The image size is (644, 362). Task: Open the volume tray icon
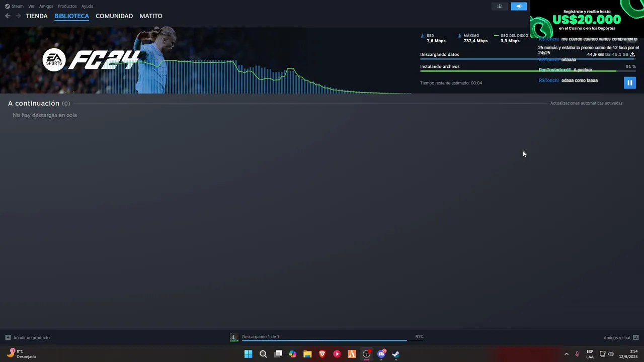[x=611, y=354]
